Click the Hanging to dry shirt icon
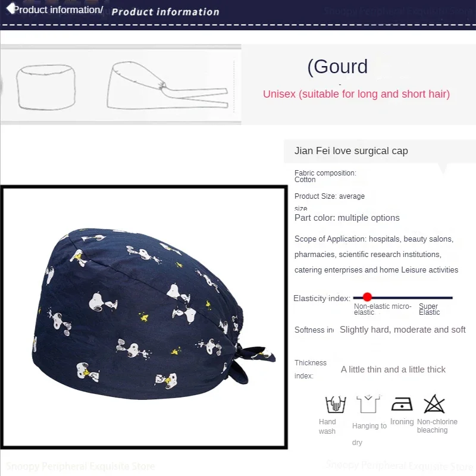The width and height of the screenshot is (476, 476). pyautogui.click(x=368, y=404)
